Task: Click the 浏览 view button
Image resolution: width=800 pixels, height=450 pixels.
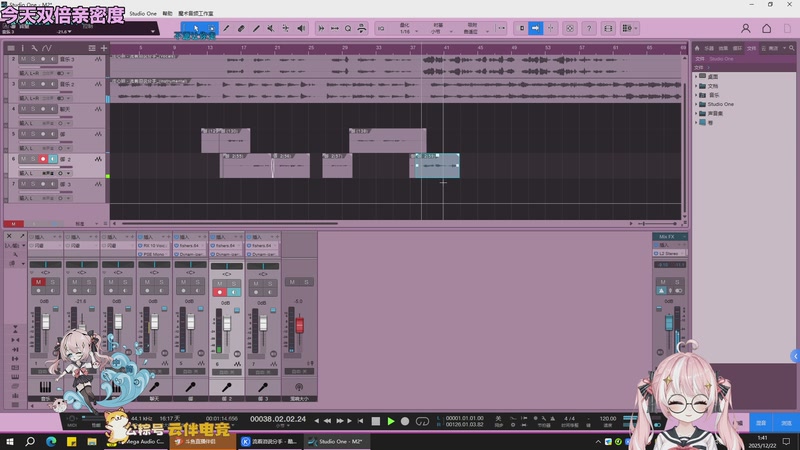Action: [786, 422]
